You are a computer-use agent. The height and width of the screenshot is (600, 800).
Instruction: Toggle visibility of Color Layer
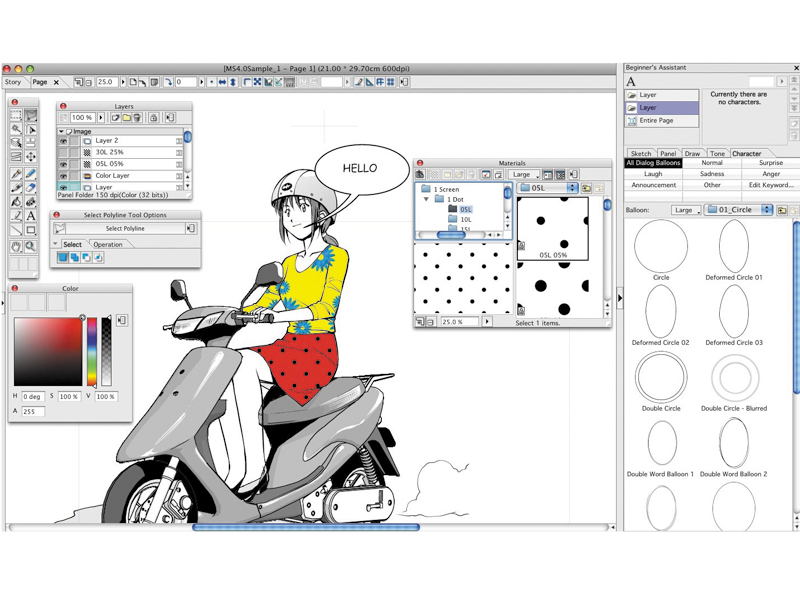(63, 176)
